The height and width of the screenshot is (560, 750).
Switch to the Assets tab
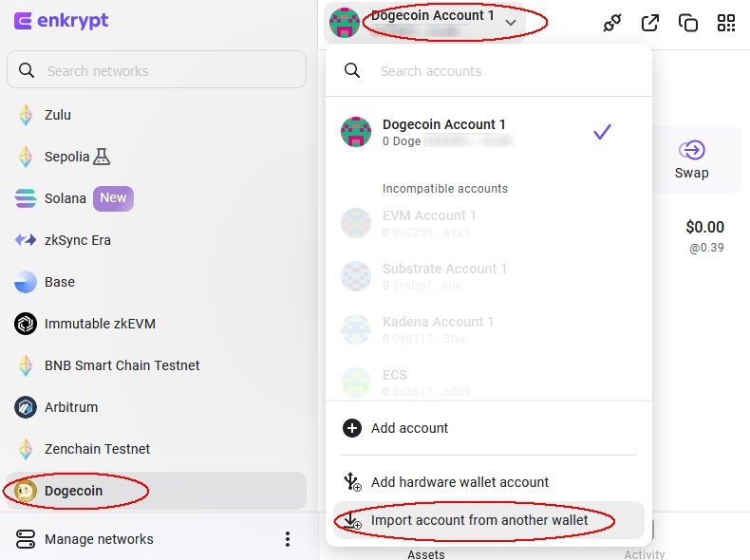pyautogui.click(x=425, y=554)
